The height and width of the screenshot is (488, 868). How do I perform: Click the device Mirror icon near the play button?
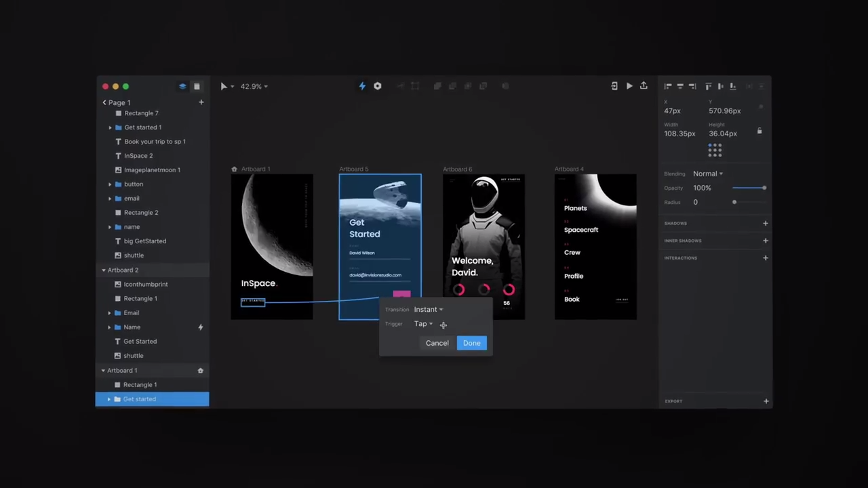point(614,86)
